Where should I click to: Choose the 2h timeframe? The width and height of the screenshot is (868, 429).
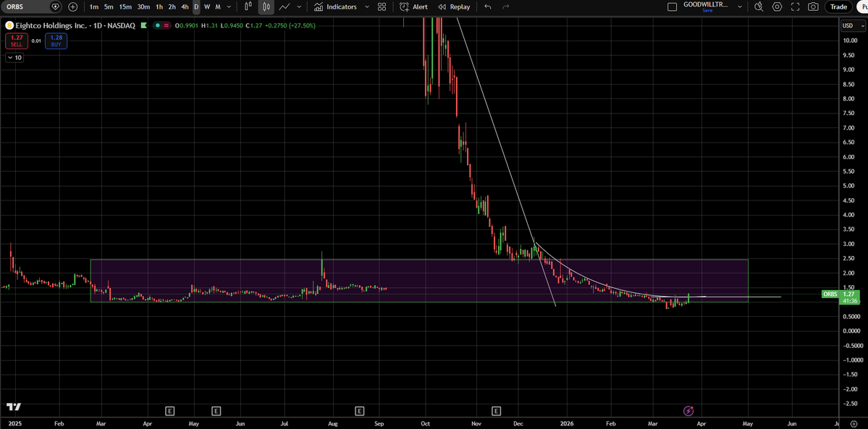tap(172, 7)
